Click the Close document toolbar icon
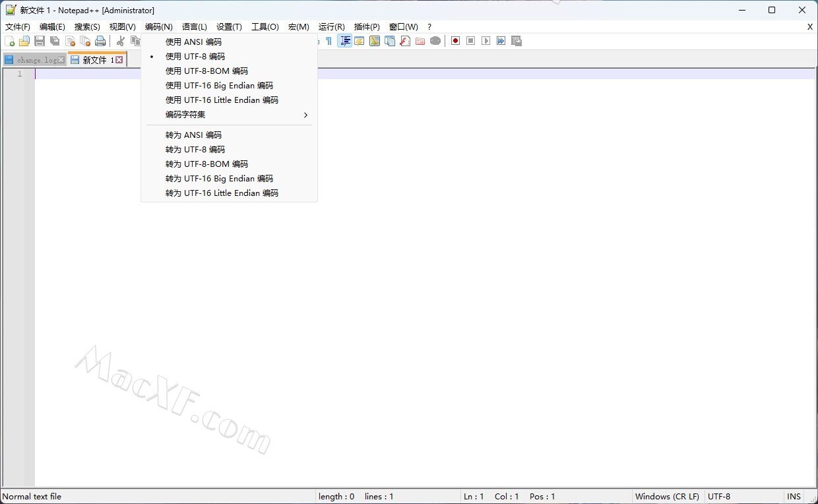The width and height of the screenshot is (818, 504). tap(70, 41)
